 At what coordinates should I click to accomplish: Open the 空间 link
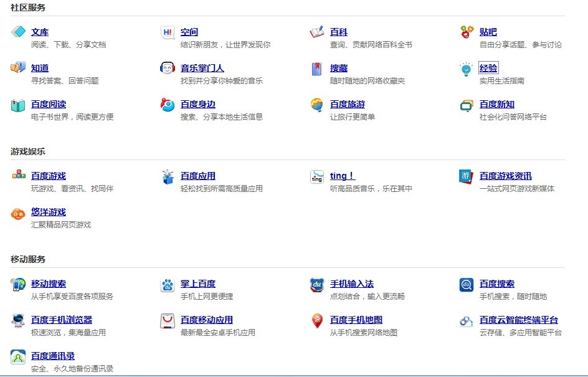click(x=189, y=32)
